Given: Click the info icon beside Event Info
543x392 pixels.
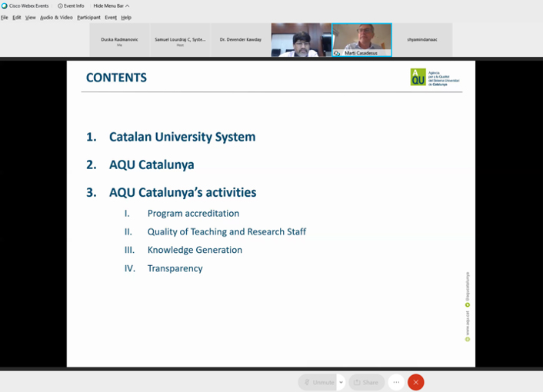Looking at the screenshot, I should 60,6.
